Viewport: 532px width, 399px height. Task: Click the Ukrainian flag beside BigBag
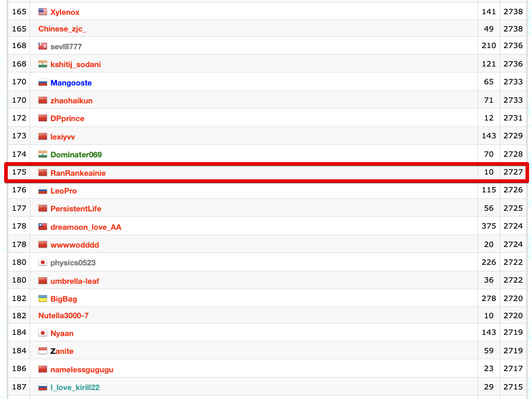pyautogui.click(x=43, y=299)
